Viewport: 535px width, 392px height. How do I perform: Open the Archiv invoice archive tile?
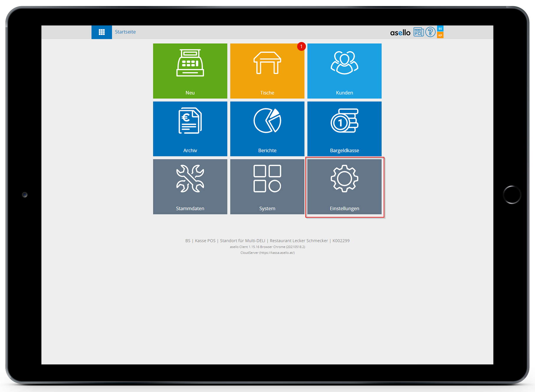click(190, 129)
